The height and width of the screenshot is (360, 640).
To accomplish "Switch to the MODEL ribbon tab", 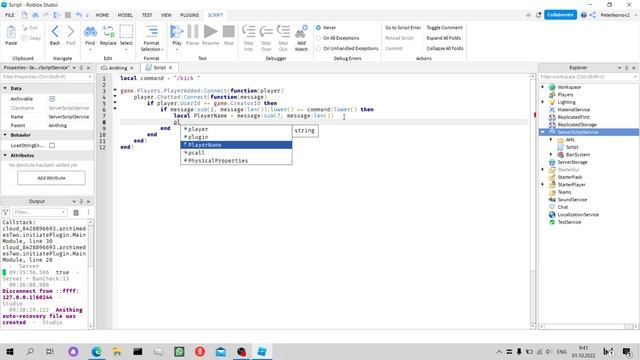I will [125, 15].
